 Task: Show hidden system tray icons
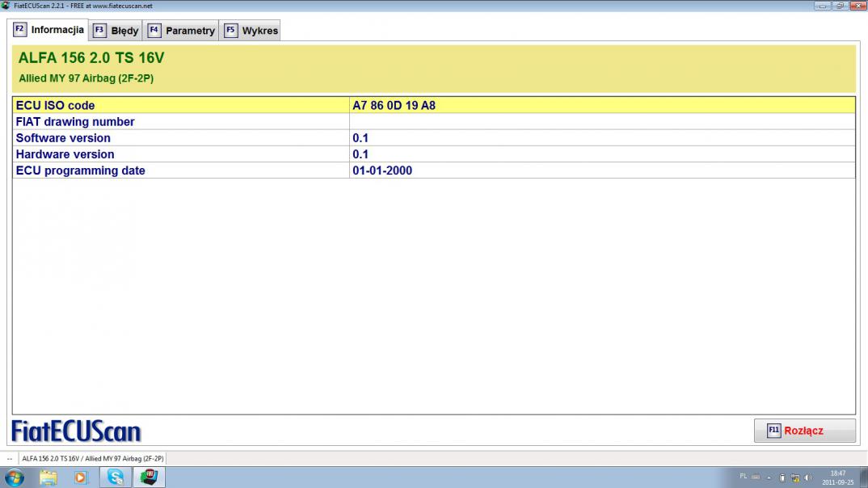[769, 477]
